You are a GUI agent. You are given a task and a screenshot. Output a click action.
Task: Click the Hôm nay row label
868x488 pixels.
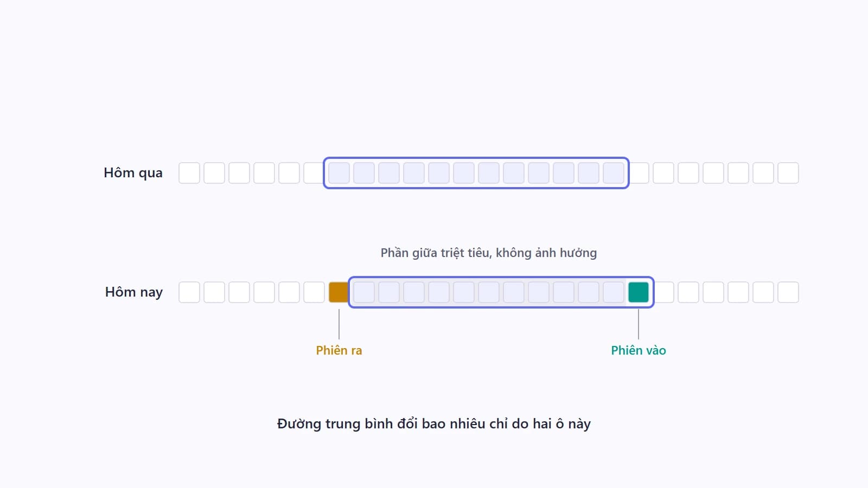click(134, 292)
